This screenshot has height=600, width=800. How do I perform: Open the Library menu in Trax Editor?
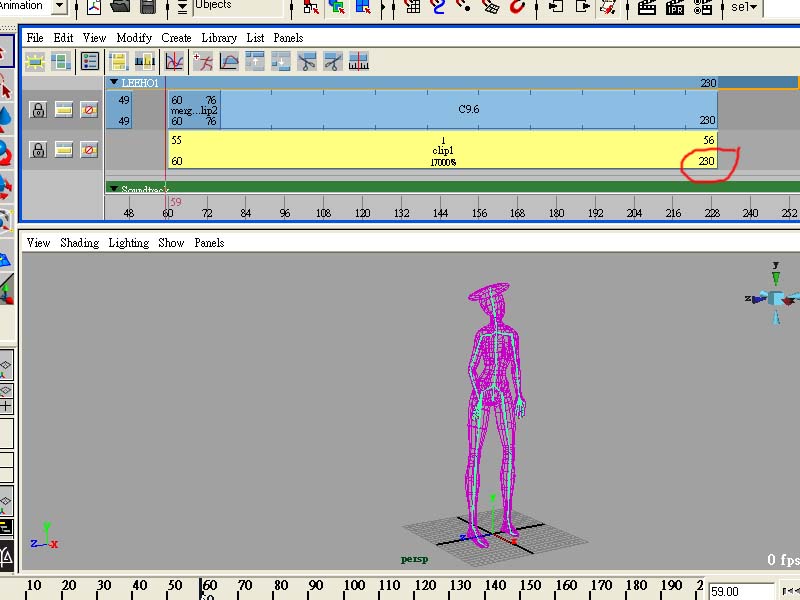219,38
